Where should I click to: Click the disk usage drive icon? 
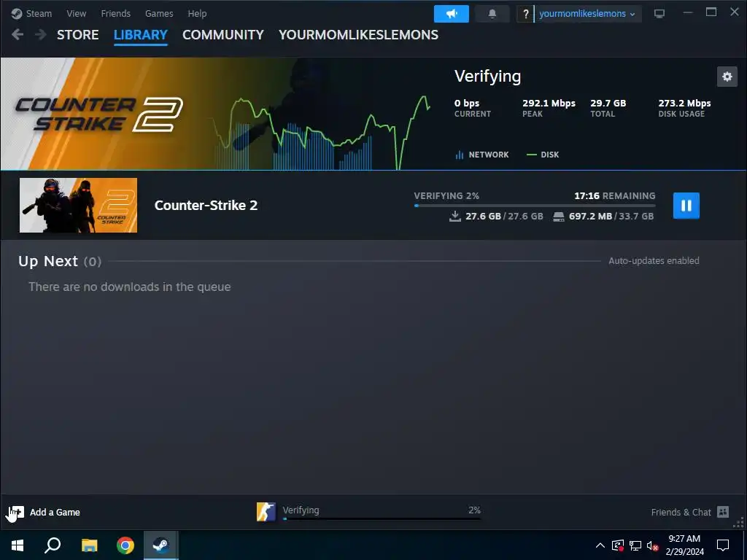pyautogui.click(x=558, y=217)
